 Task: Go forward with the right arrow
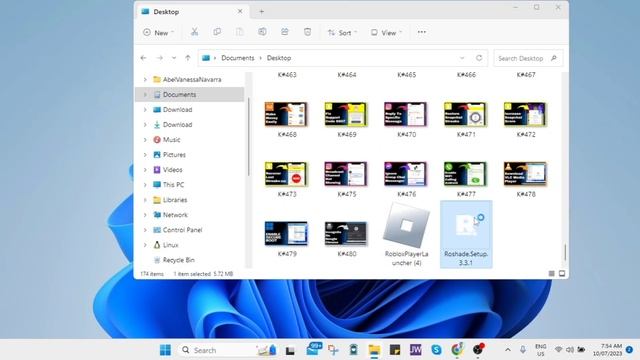click(x=160, y=58)
